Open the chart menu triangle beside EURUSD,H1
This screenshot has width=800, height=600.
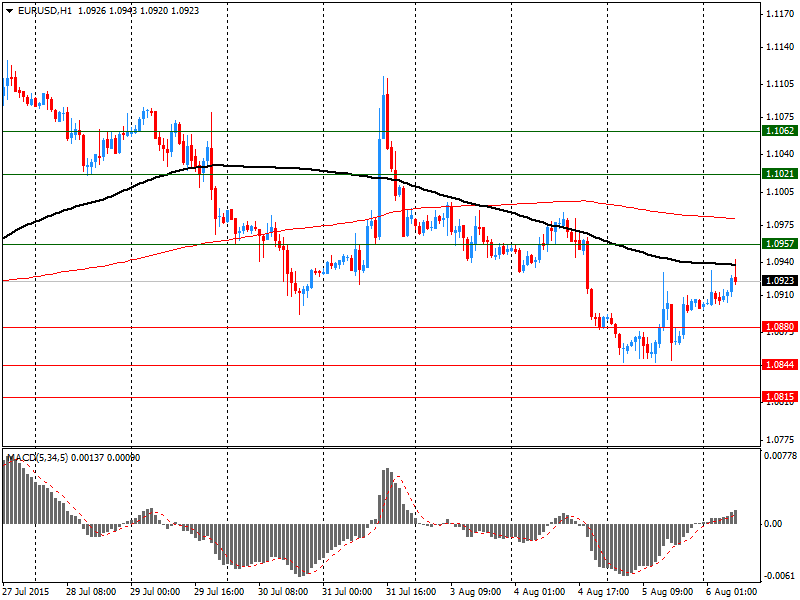point(9,11)
